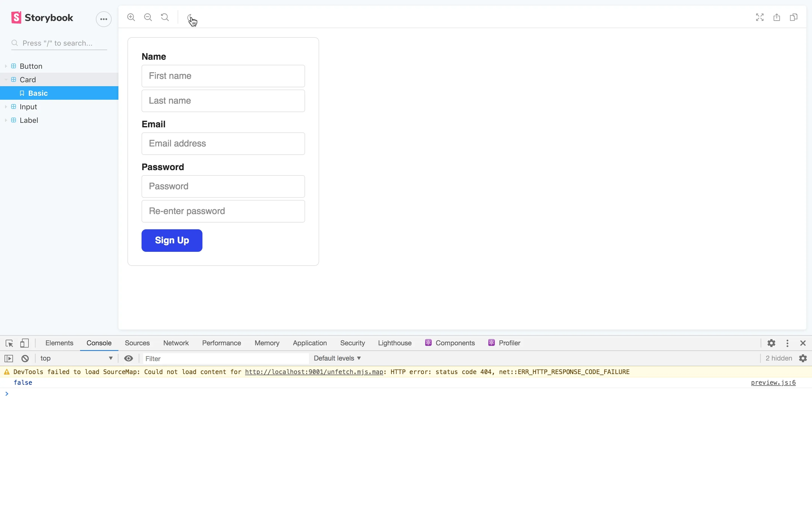Click the Email address input field

click(223, 144)
